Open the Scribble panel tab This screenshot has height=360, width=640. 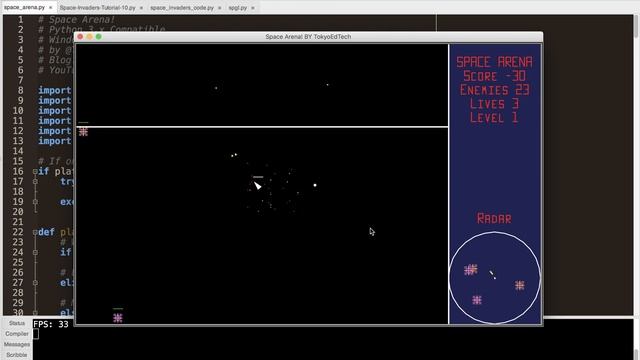tap(17, 355)
